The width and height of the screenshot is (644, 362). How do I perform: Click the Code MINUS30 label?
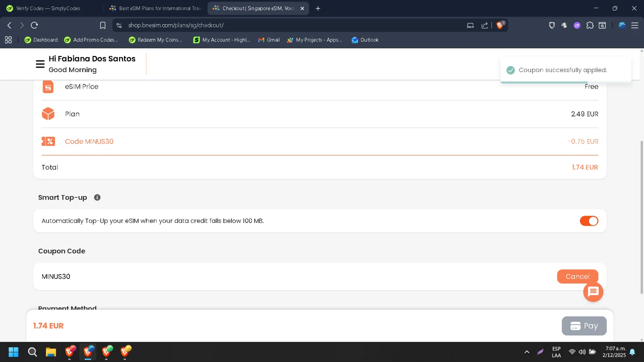[89, 142]
